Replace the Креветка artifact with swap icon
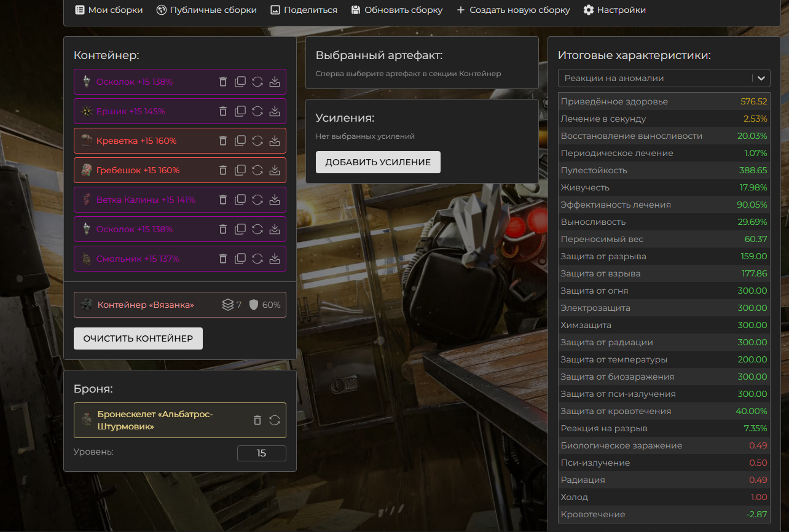This screenshot has width=789, height=532. click(x=257, y=141)
